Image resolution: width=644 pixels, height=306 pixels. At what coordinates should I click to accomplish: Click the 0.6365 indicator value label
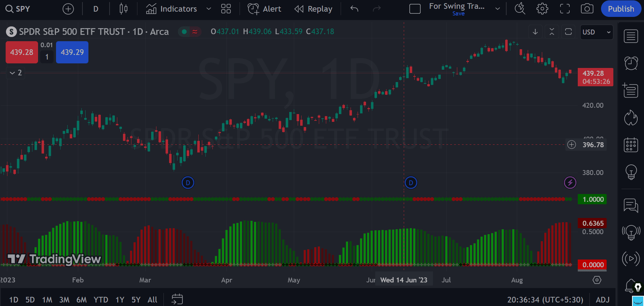(x=592, y=223)
